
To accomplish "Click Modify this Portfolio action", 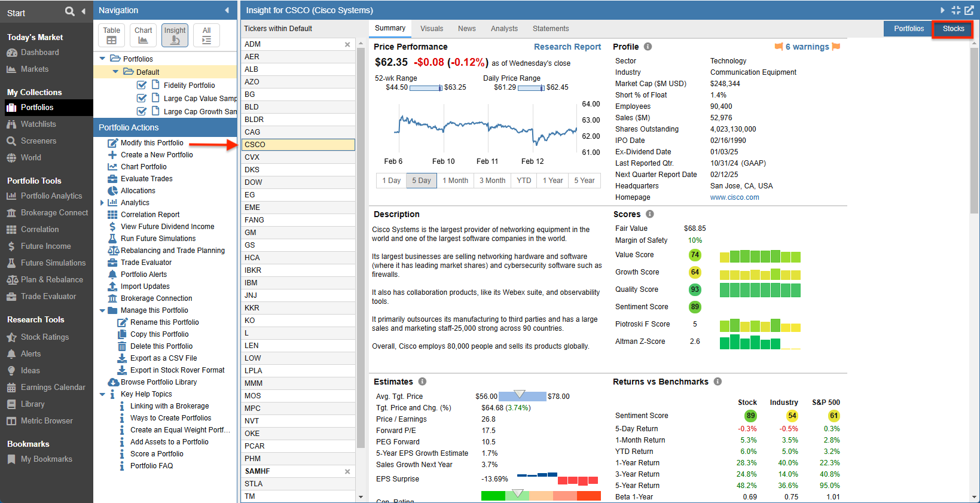I will point(152,143).
